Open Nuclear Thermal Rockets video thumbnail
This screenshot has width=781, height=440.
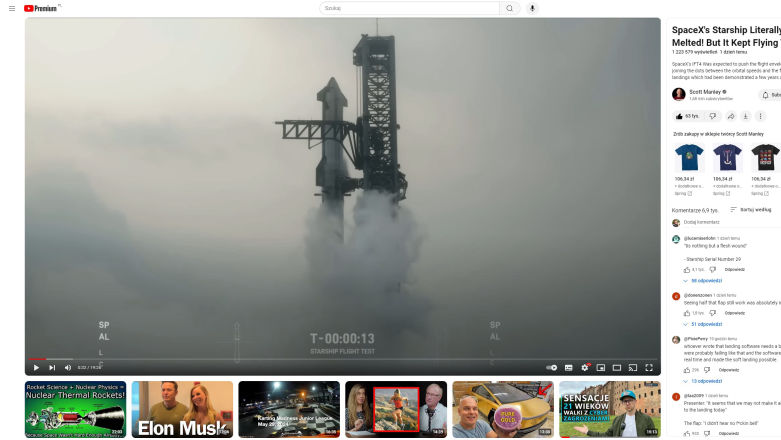(75, 410)
